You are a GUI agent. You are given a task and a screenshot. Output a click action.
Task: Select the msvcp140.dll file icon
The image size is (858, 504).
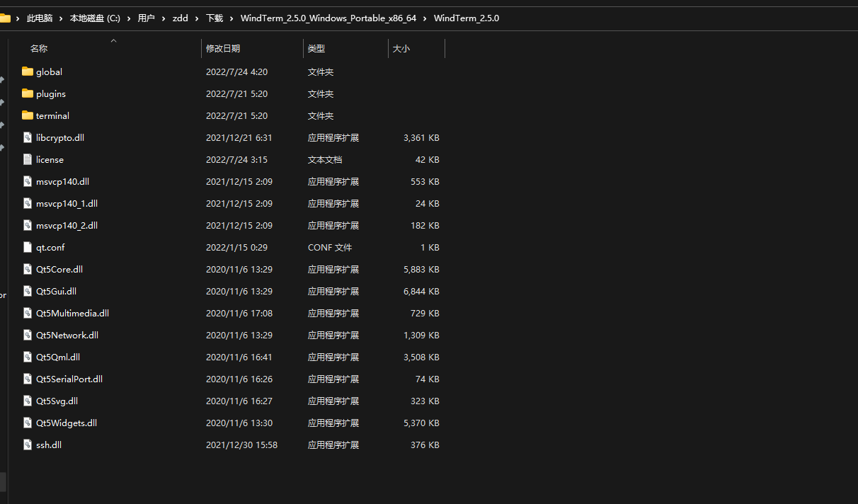click(x=27, y=181)
